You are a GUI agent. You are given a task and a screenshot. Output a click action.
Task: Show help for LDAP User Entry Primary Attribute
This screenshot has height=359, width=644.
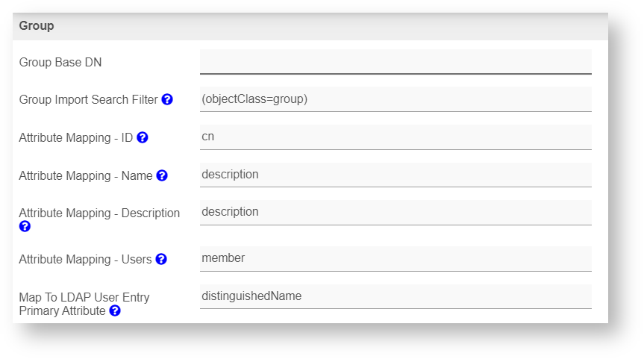115,310
